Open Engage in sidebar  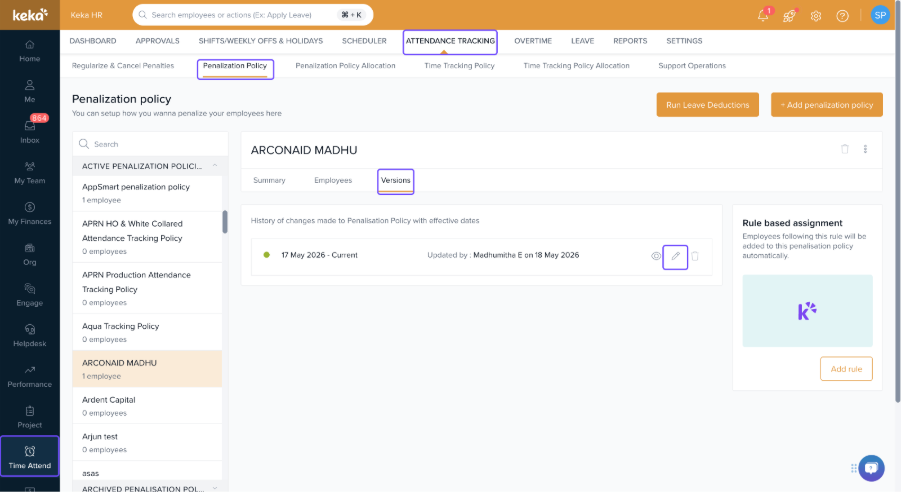29,295
